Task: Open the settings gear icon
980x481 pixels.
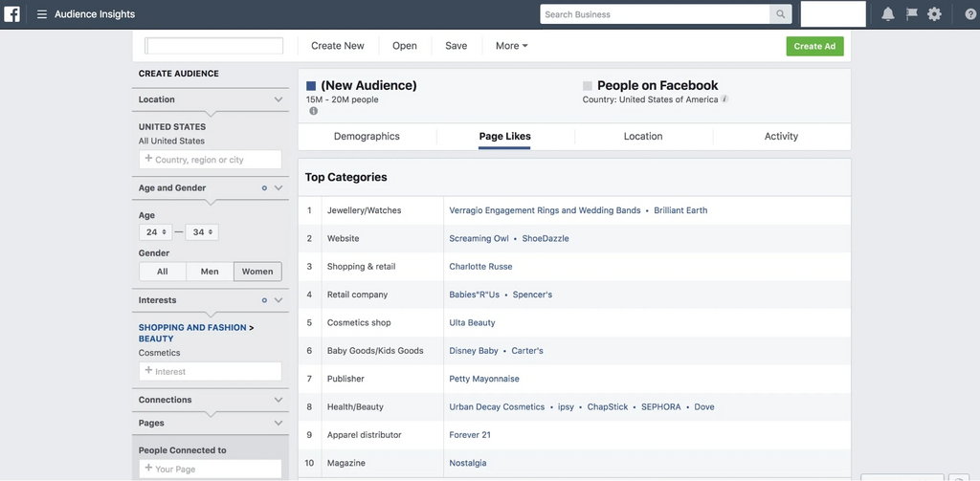Action: click(x=935, y=14)
